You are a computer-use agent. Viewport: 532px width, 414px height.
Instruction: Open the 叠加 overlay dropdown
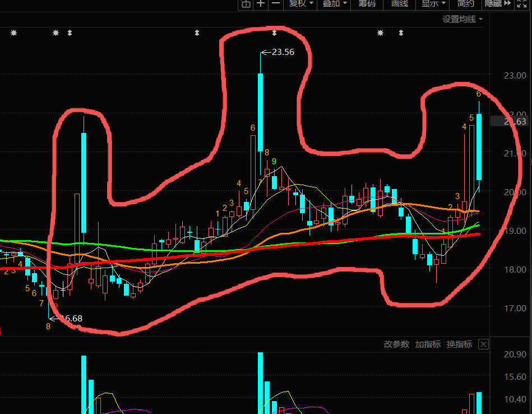[334, 4]
